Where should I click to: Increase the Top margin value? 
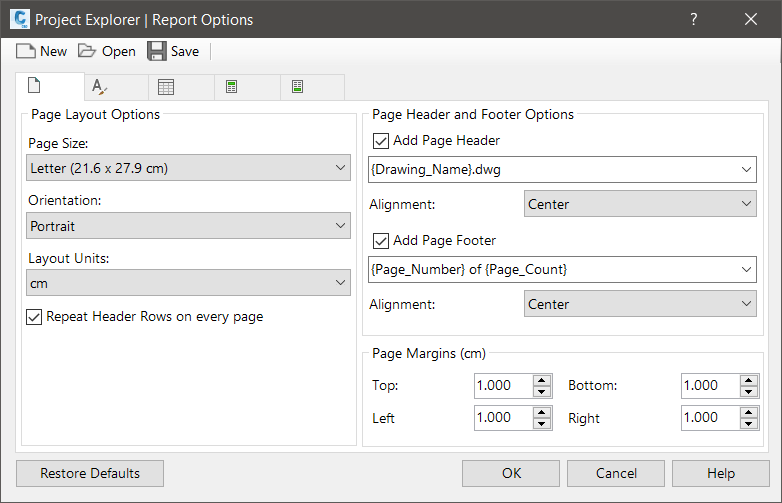542,380
